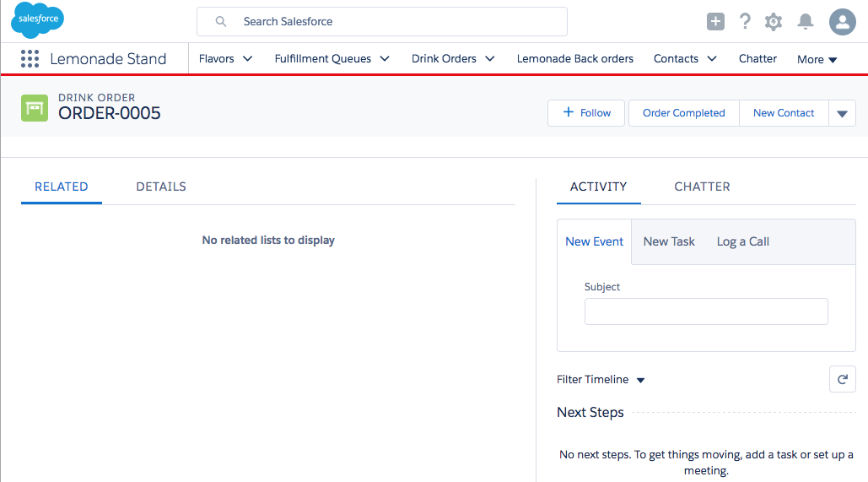Open the help question mark icon
868x482 pixels.
[745, 22]
